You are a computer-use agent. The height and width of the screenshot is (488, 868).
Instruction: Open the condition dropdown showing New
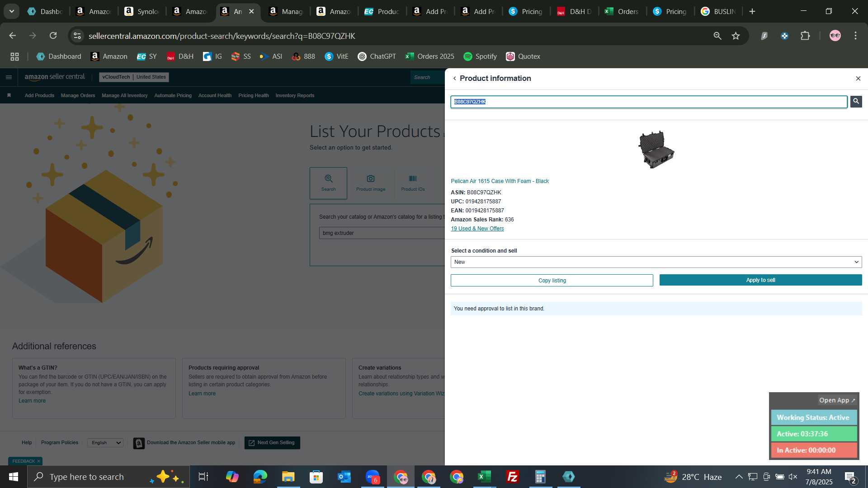pos(656,262)
